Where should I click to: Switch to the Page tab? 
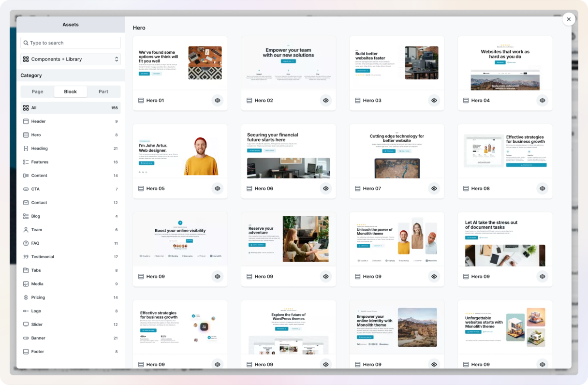click(37, 92)
